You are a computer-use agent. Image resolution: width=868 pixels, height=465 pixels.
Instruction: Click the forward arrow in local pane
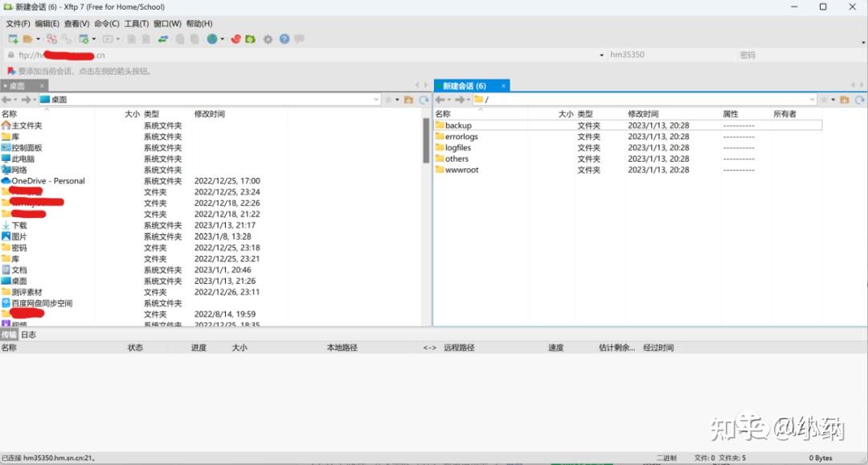[26, 100]
